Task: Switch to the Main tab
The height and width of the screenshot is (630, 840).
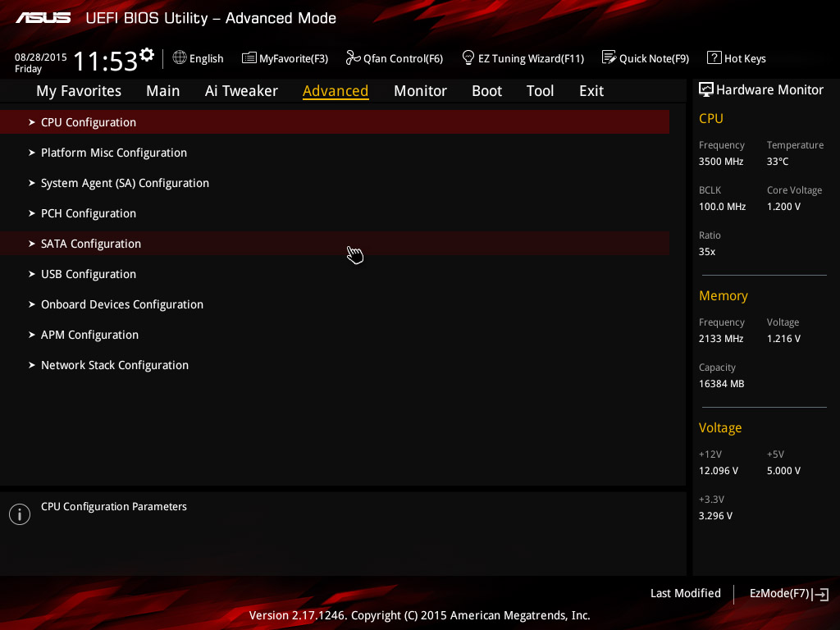Action: [x=163, y=91]
